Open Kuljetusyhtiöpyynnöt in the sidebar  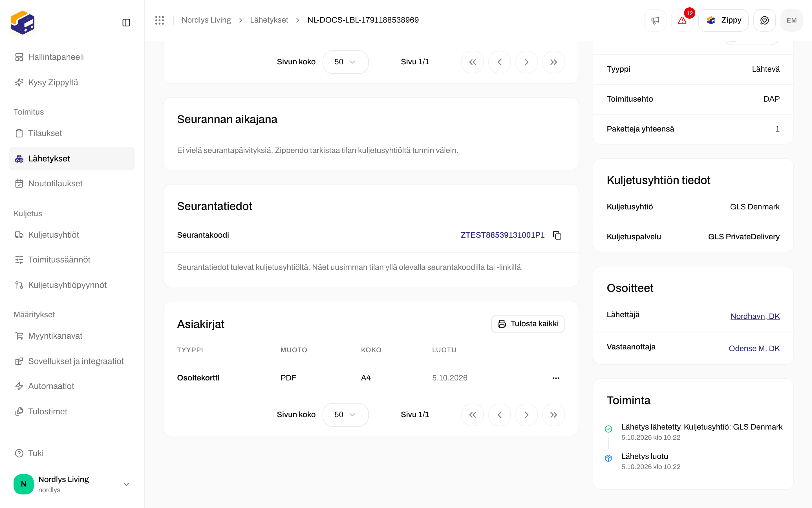click(x=72, y=285)
